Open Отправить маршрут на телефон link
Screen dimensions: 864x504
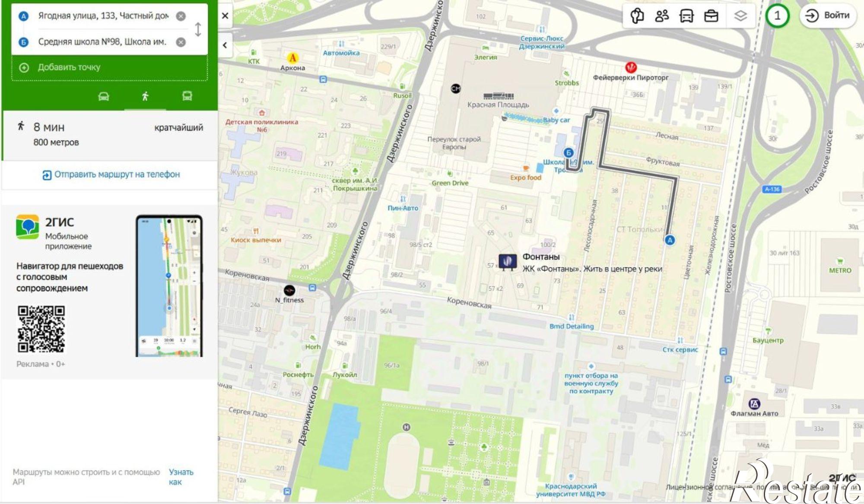coord(111,174)
